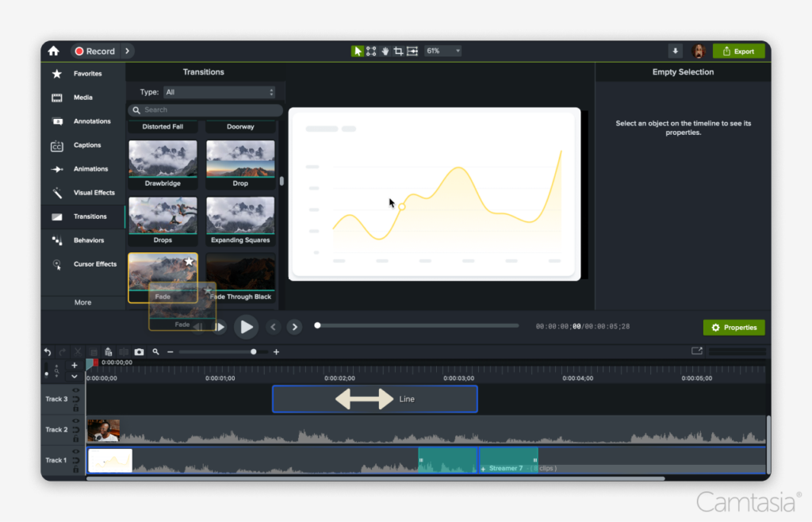Select the Drops transition thumbnail

click(163, 221)
